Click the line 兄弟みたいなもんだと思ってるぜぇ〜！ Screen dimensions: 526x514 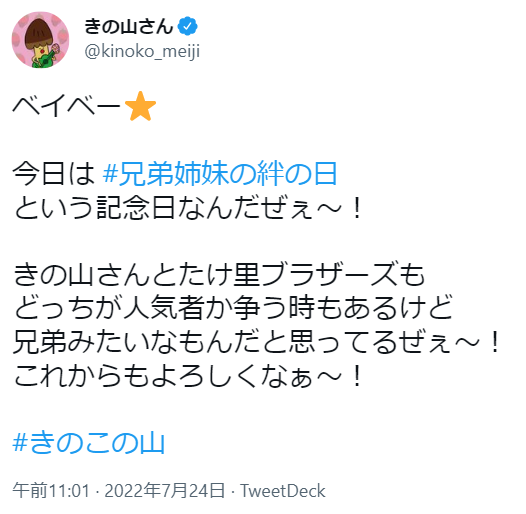257,342
